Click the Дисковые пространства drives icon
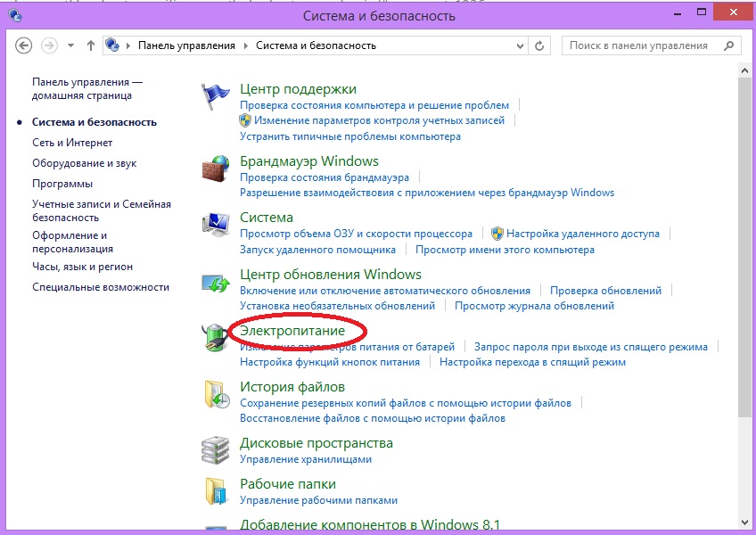The width and height of the screenshot is (756, 535). tap(215, 450)
